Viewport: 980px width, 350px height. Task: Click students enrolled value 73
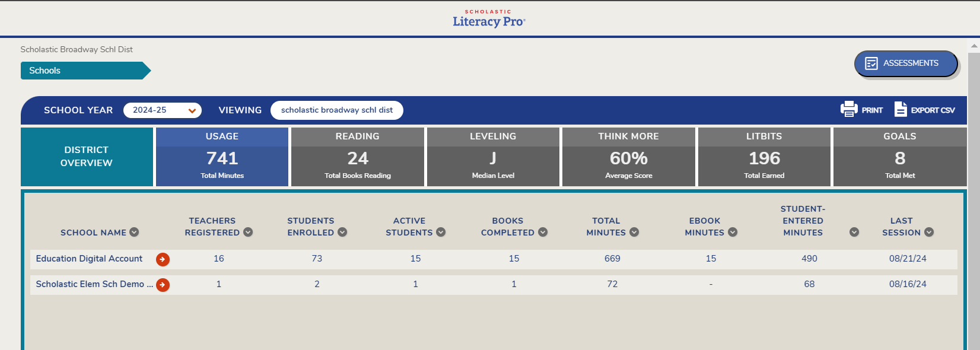pyautogui.click(x=317, y=259)
